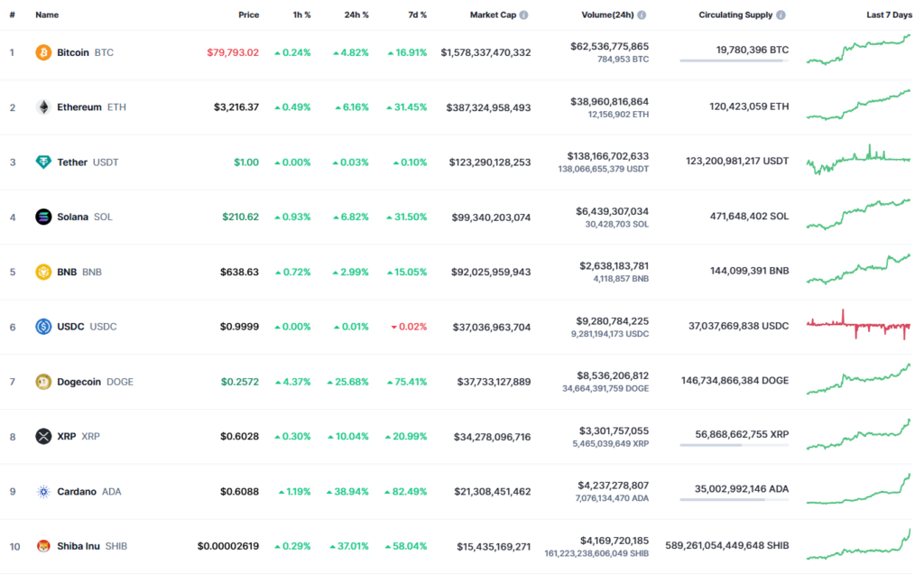Open Dogecoin's last 7 days chart
The image size is (924, 574).
pyautogui.click(x=859, y=379)
